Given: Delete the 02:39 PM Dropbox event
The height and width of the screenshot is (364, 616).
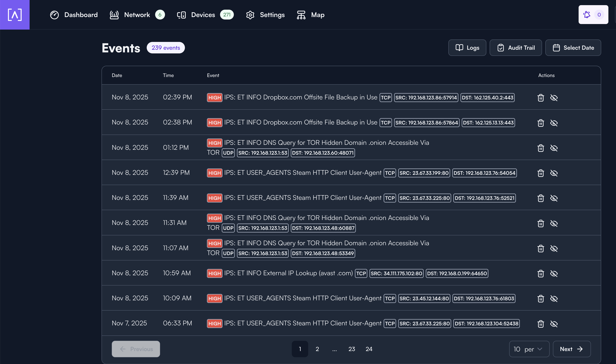Looking at the screenshot, I should (x=541, y=98).
